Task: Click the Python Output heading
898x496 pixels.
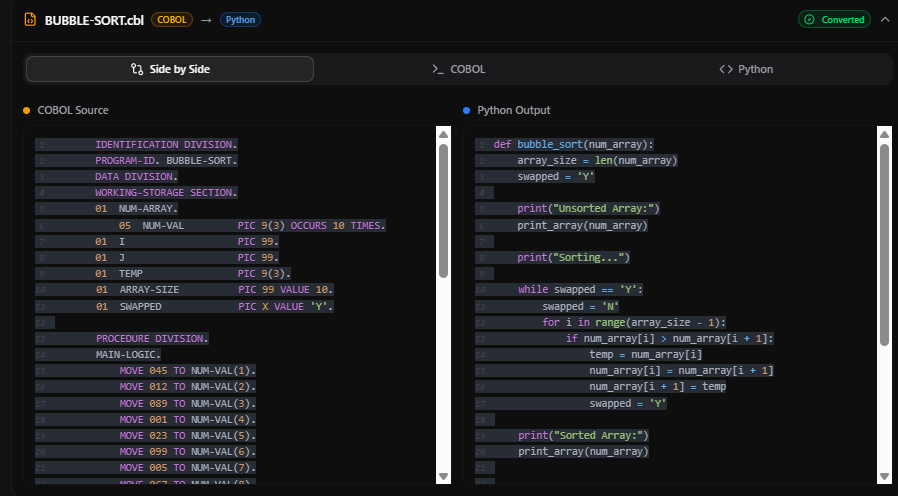Action: (x=514, y=110)
